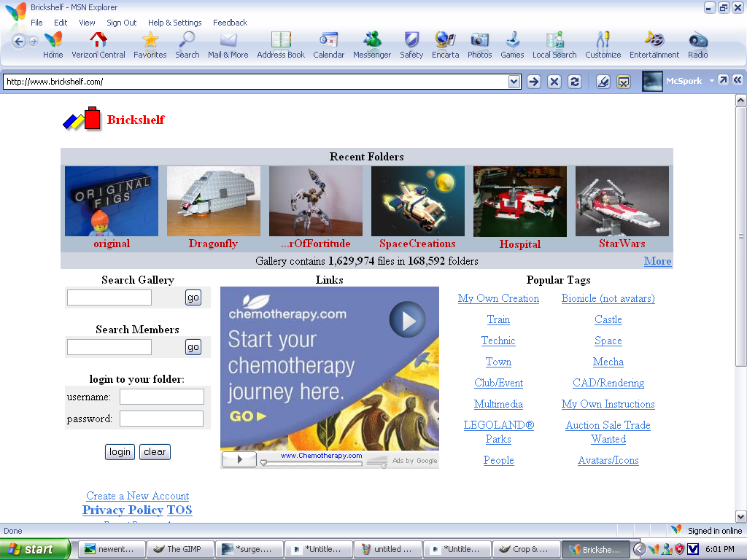The width and height of the screenshot is (747, 560).
Task: Open the Customize tools icon
Action: coord(603,45)
